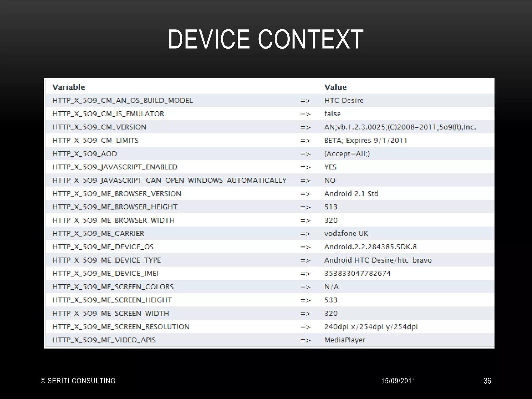Screen dimensions: 532x399
Task: Click the arrow in the VIDEO_APIS row
Action: (305, 341)
